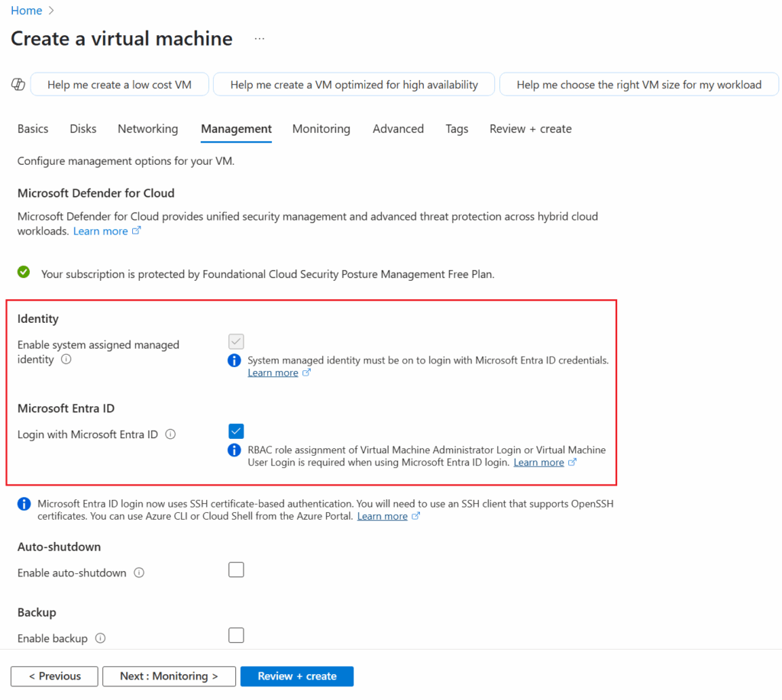Switch to the Basics tab

click(x=33, y=129)
